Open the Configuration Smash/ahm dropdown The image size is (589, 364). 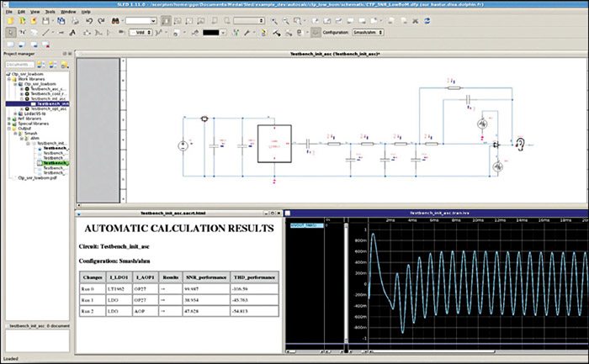coord(369,33)
